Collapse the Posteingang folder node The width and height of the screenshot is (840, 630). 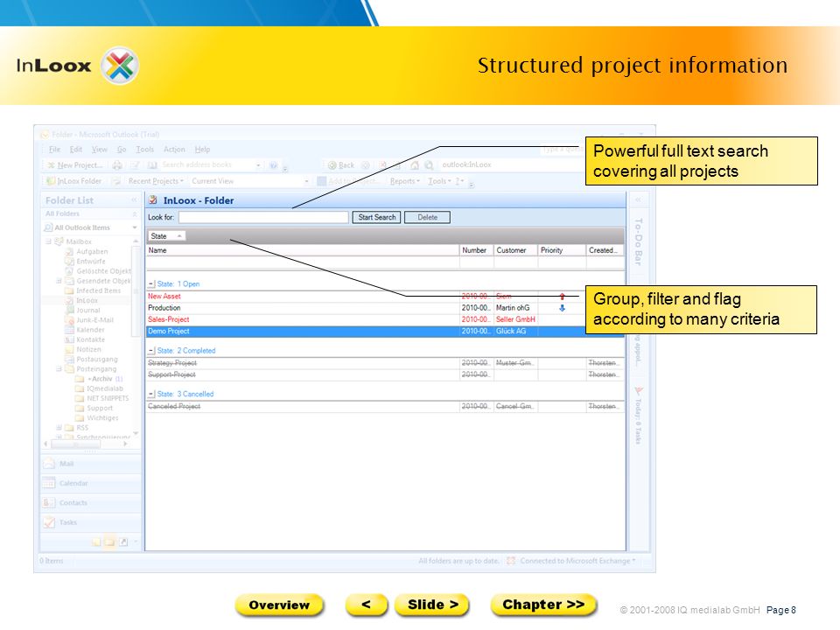point(59,369)
